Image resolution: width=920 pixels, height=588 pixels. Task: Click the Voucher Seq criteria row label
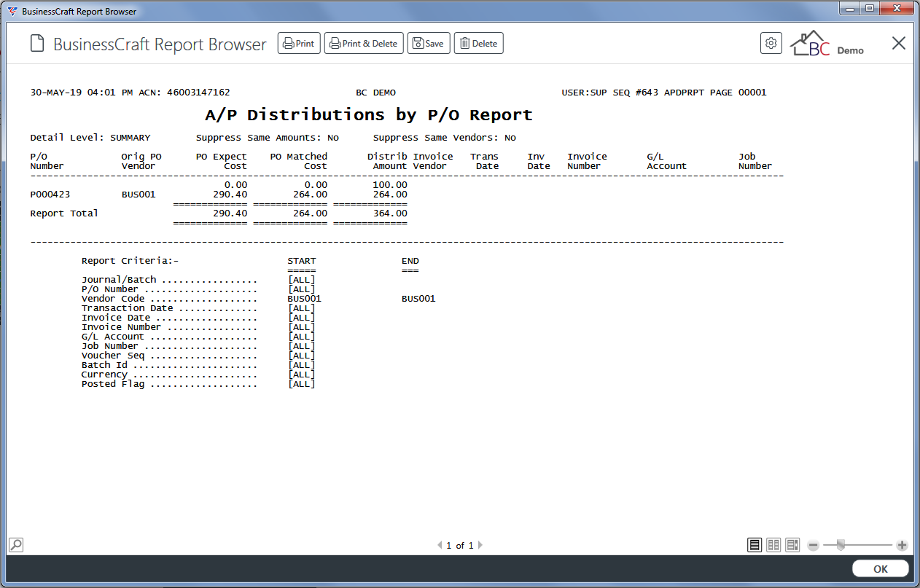click(x=113, y=356)
